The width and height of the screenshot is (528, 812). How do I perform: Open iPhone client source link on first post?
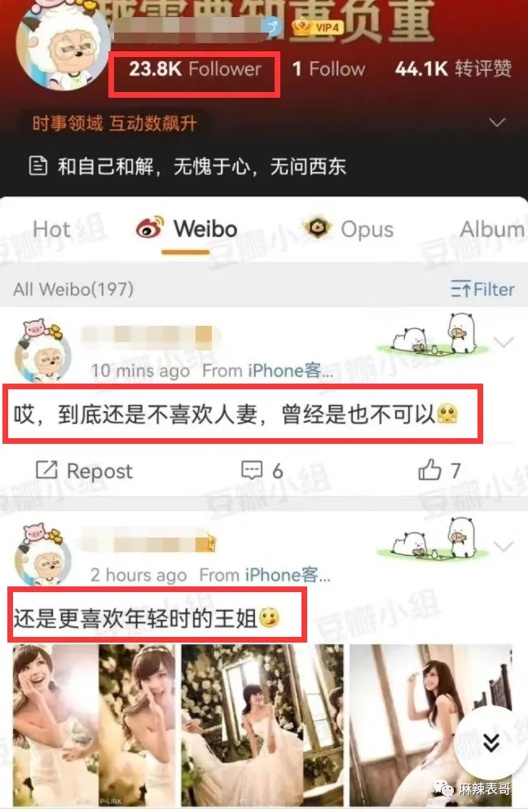[x=290, y=371]
